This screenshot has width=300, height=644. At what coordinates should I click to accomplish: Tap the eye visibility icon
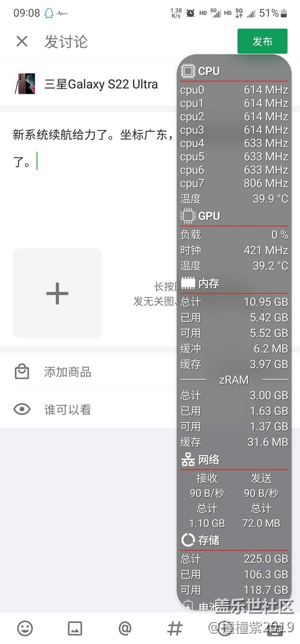22,409
